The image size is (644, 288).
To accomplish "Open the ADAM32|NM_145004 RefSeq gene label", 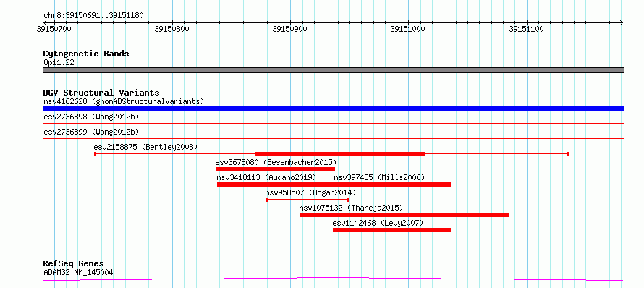I will point(78,272).
